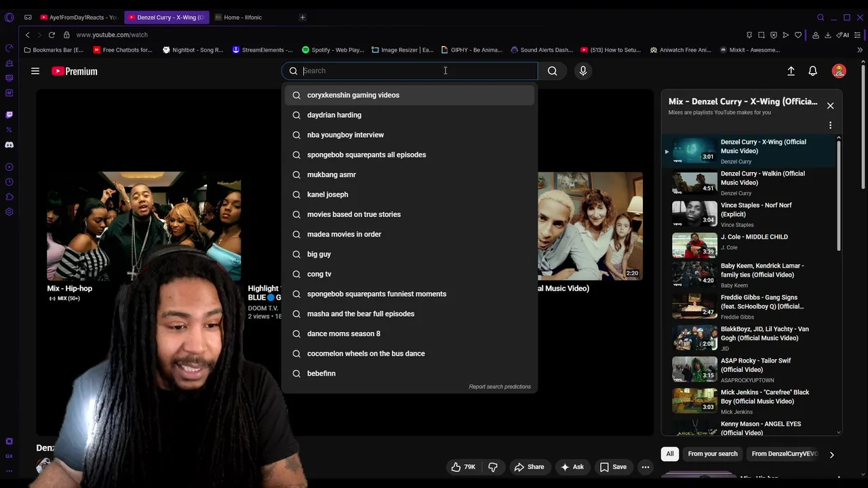Open the 'Spotify - Web Play...' bookmark
The image size is (868, 488).
tap(333, 49)
